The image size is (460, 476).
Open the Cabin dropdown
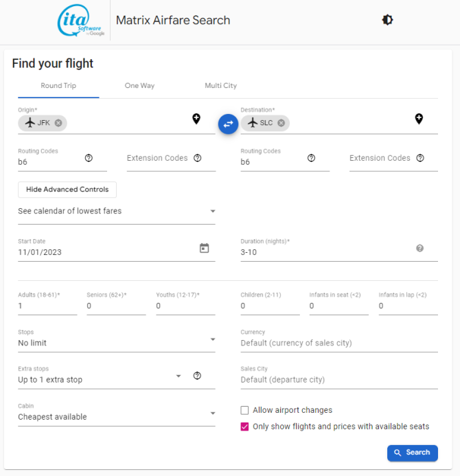(117, 416)
